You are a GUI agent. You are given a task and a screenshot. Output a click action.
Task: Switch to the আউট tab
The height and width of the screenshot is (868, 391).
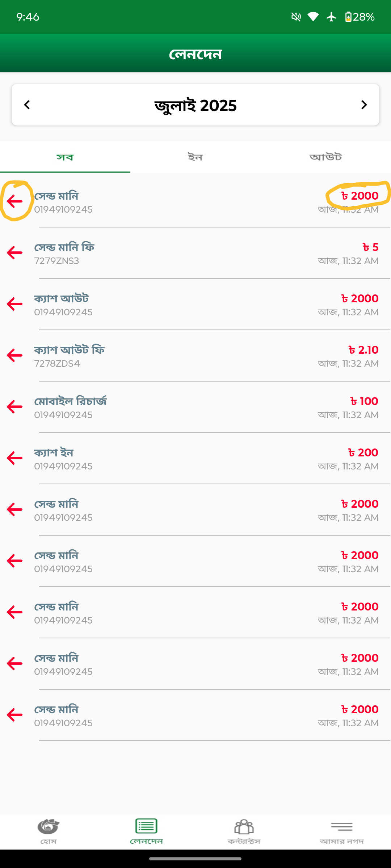point(326,157)
